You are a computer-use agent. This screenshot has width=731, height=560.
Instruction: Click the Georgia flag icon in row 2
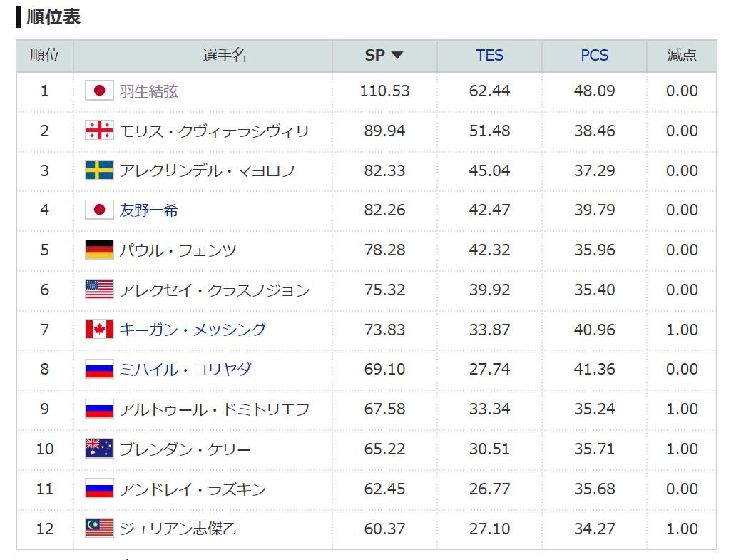(99, 131)
